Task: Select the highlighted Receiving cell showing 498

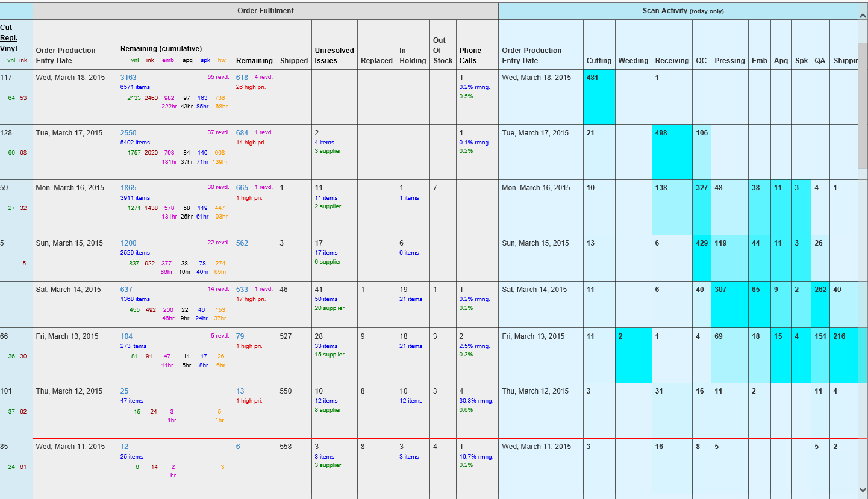Action: point(672,152)
